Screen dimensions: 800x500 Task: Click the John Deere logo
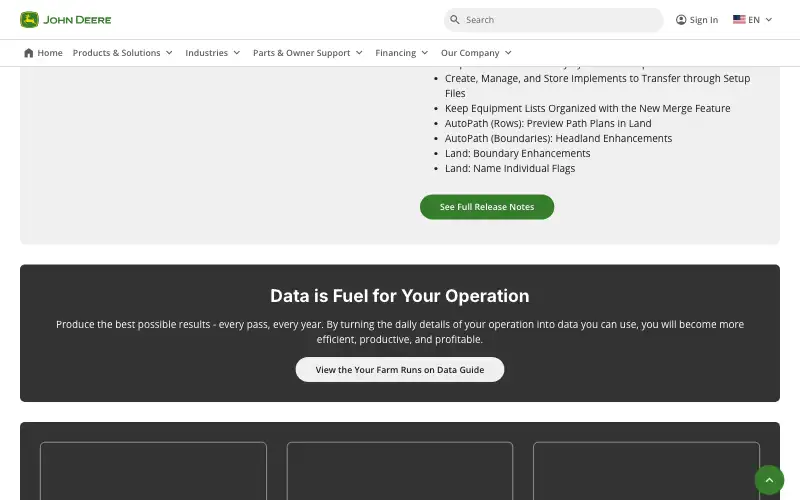point(65,20)
